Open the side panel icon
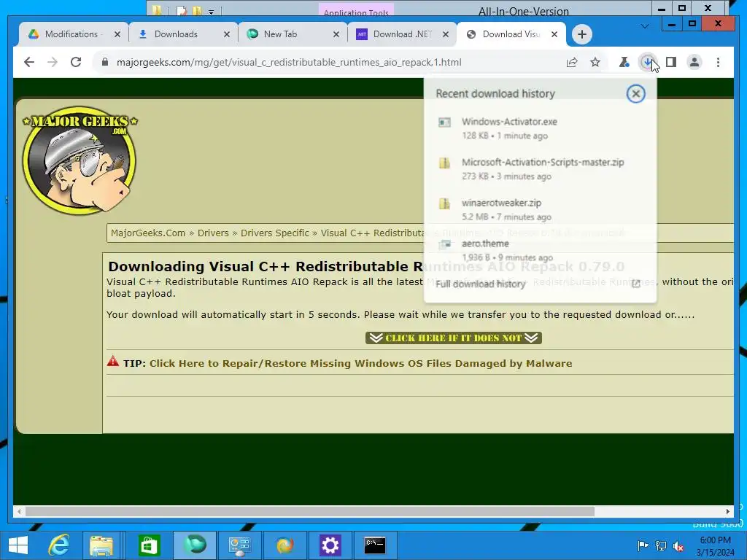This screenshot has height=560, width=747. click(x=671, y=62)
